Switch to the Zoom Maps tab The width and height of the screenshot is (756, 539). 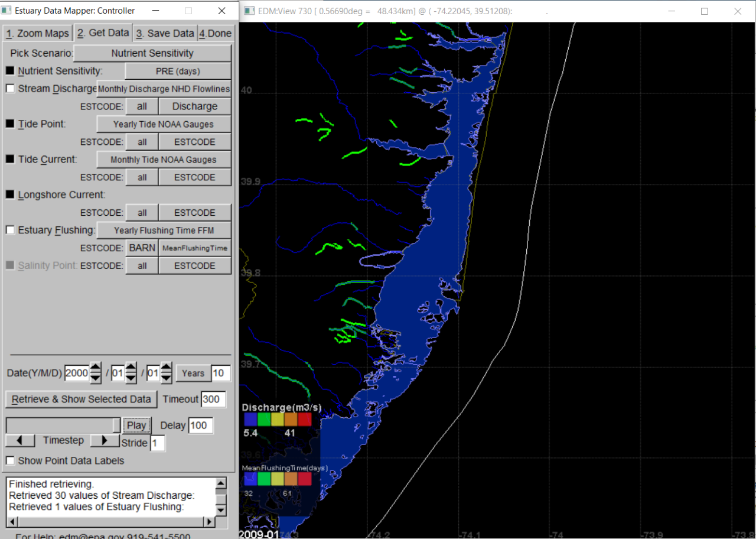coord(37,33)
